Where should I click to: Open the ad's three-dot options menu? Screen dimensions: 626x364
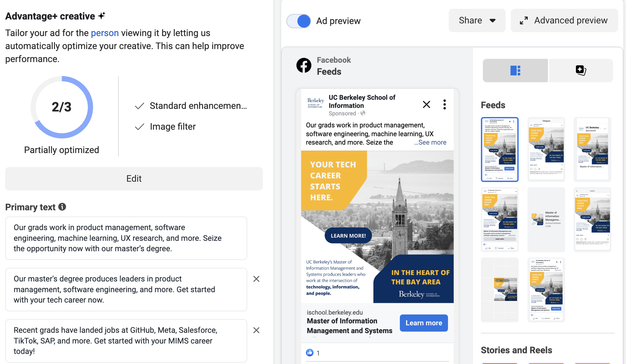point(444,105)
